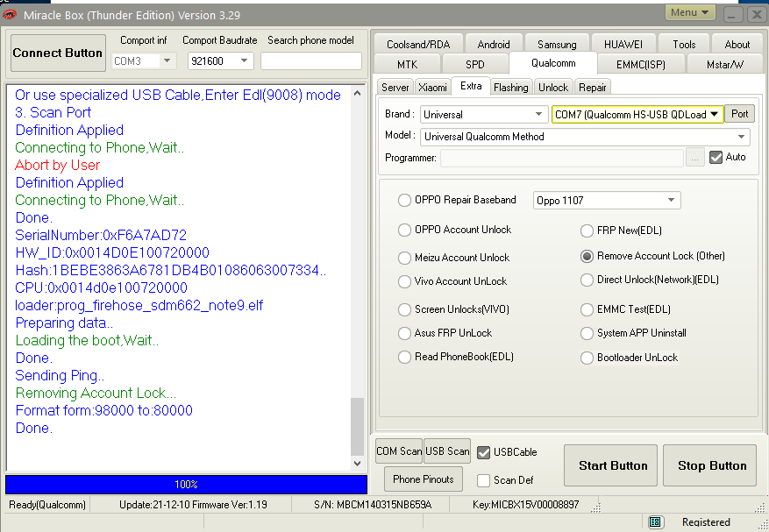769x532 pixels.
Task: Select OPPO Account Unlock option
Action: click(x=404, y=230)
